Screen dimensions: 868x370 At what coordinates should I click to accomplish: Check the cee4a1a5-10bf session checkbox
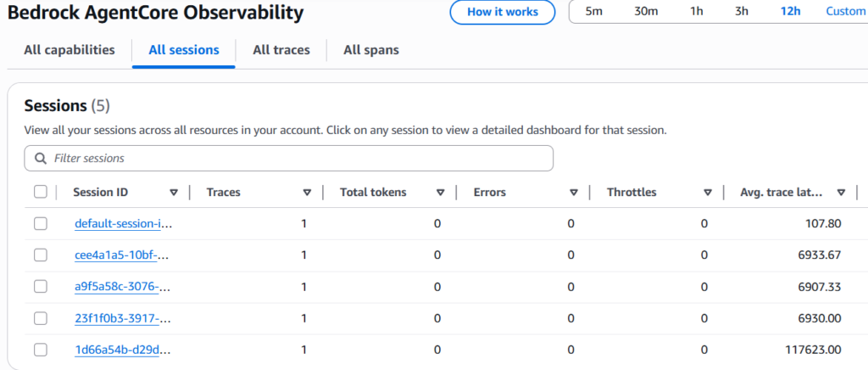click(x=41, y=255)
